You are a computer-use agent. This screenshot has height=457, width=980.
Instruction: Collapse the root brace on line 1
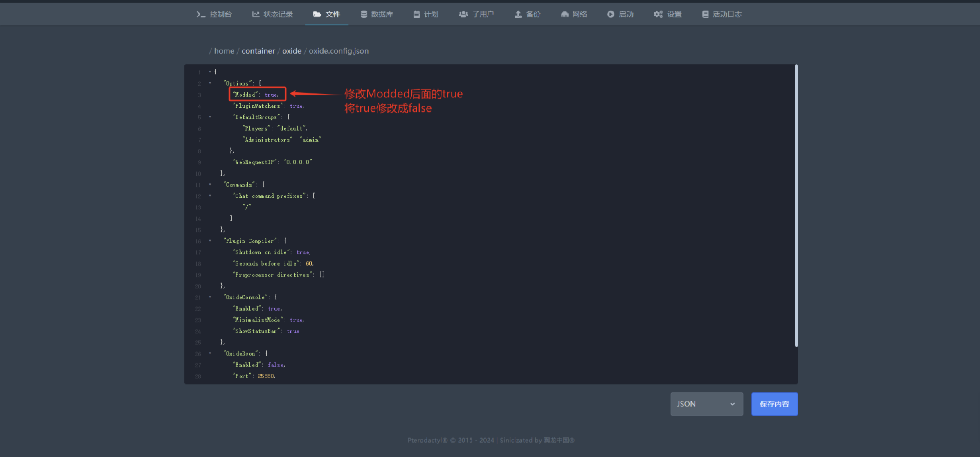point(210,72)
